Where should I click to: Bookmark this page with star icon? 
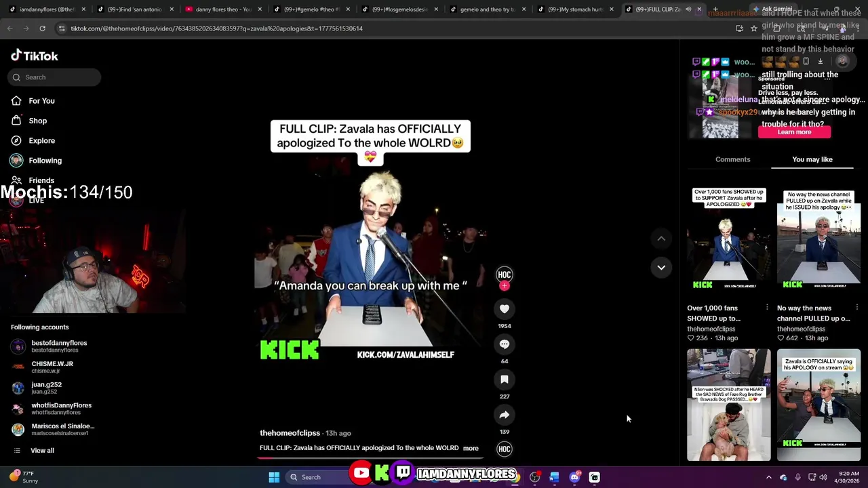[753, 28]
